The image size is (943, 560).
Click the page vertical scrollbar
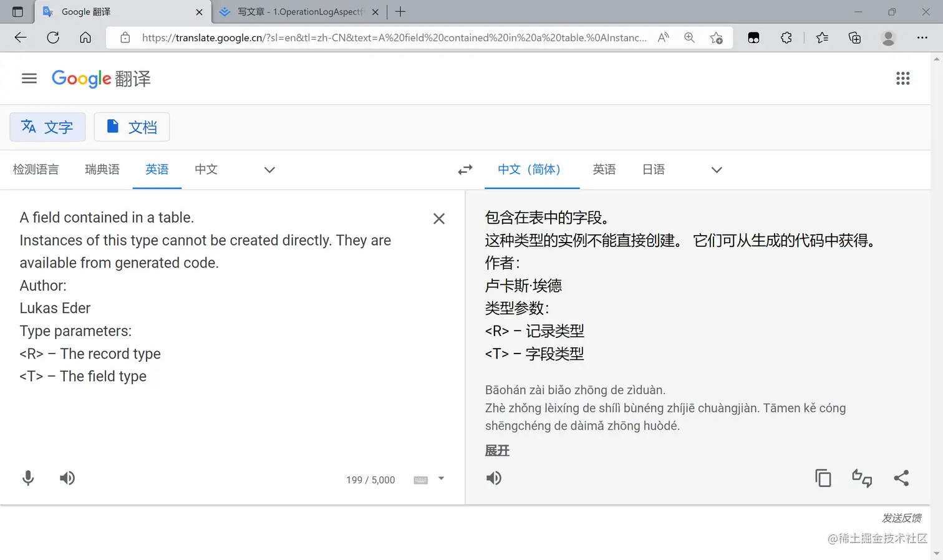937,306
